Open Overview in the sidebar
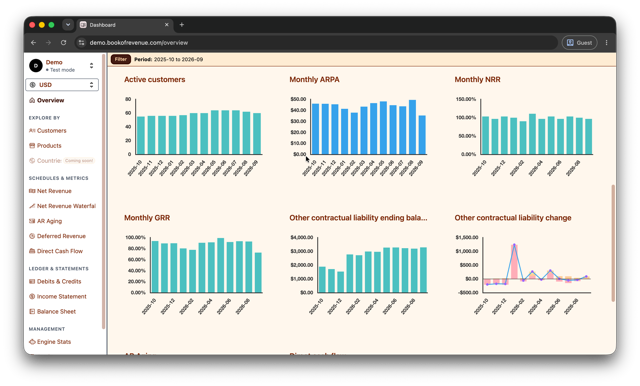Image resolution: width=640 pixels, height=386 pixels. (51, 100)
